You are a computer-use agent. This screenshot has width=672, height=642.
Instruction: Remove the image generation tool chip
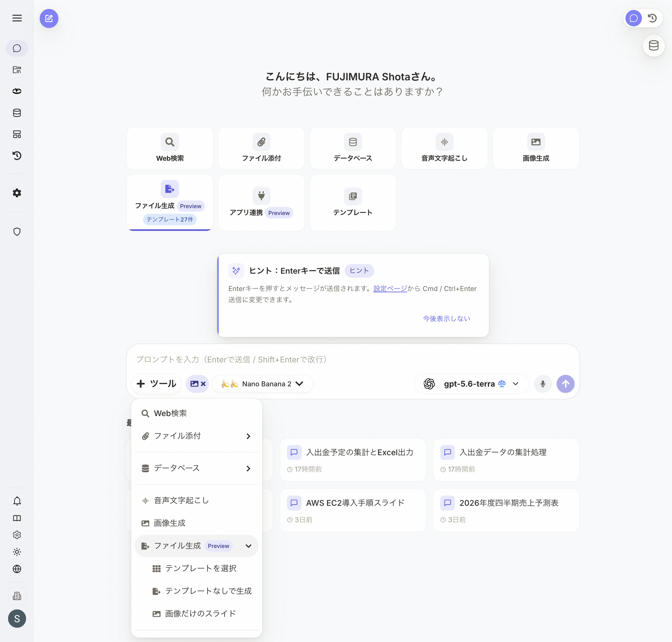click(203, 384)
